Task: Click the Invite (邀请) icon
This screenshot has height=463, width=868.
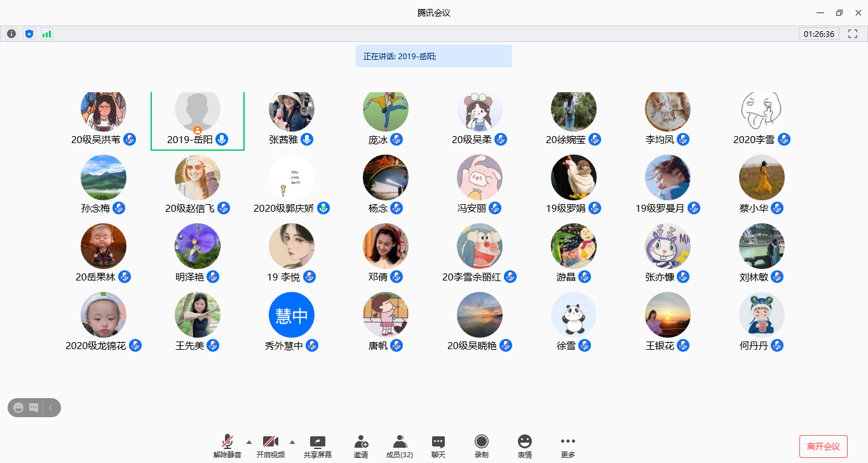Action: [361, 446]
